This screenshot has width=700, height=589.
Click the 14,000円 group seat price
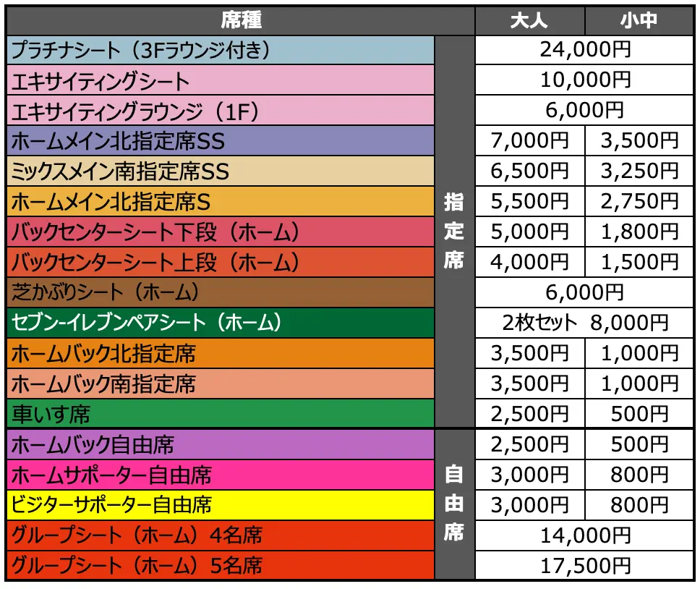[584, 535]
